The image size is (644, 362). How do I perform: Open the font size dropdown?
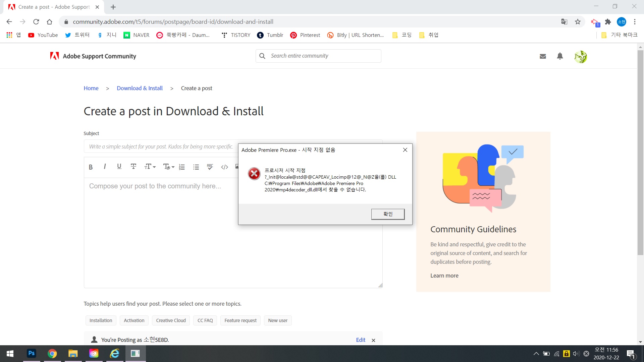pos(150,167)
